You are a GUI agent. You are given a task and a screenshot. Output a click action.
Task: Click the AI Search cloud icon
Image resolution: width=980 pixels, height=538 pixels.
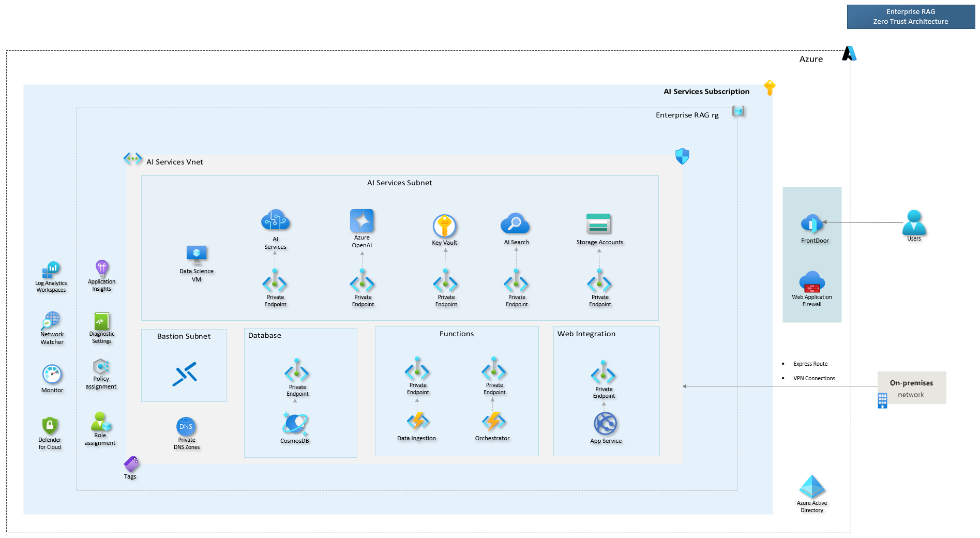pyautogui.click(x=515, y=224)
